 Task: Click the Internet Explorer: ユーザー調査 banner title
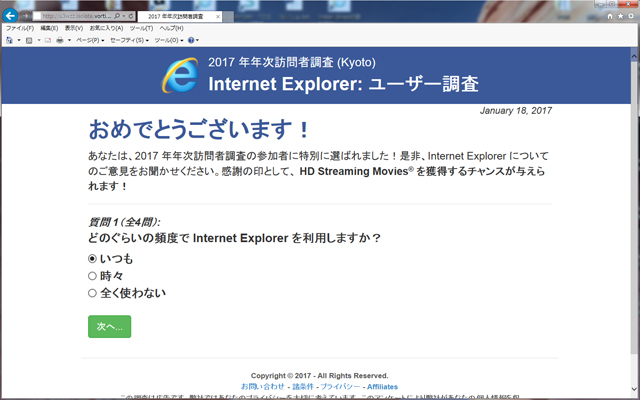[x=343, y=84]
